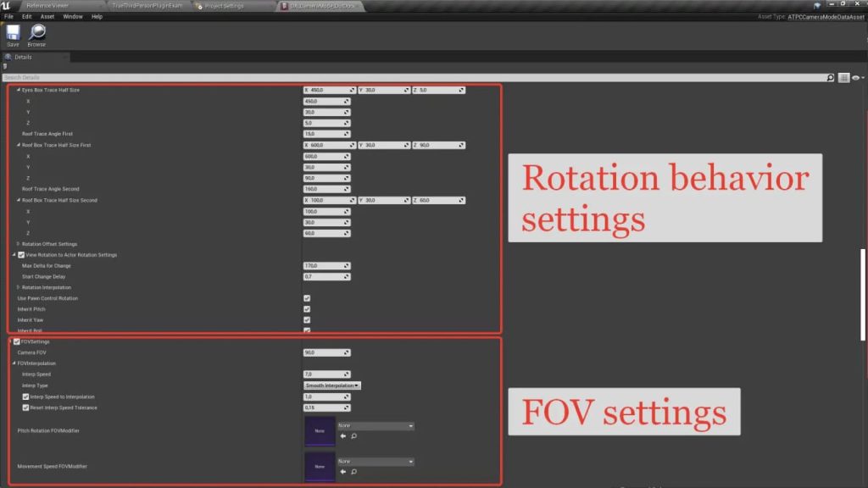Click the Search Details input field
Screen dimensions: 868x488
pos(414,78)
